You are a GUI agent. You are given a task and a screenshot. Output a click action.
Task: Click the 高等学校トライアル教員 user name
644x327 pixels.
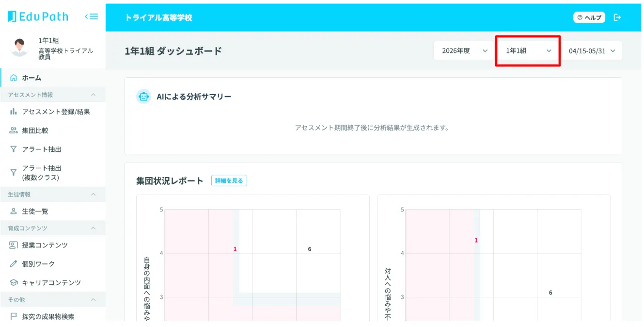click(66, 54)
